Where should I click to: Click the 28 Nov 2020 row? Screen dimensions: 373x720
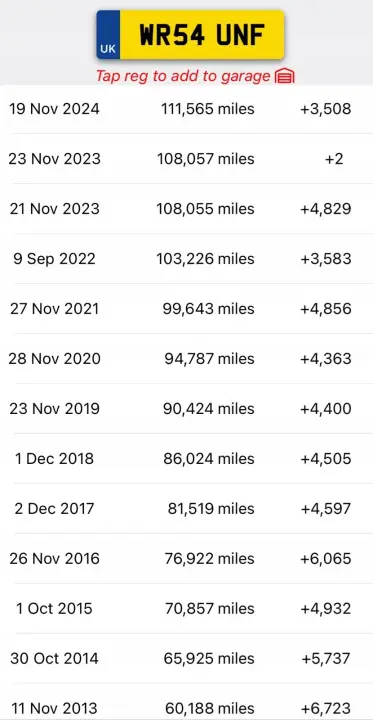tap(186, 359)
